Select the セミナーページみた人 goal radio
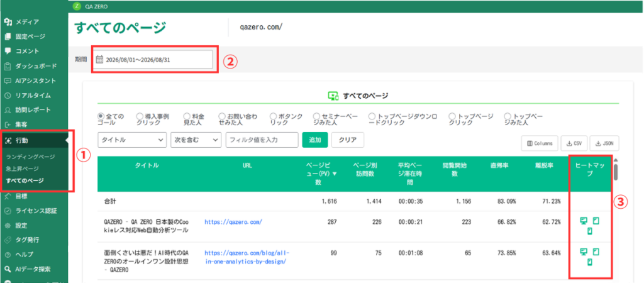 point(316,116)
